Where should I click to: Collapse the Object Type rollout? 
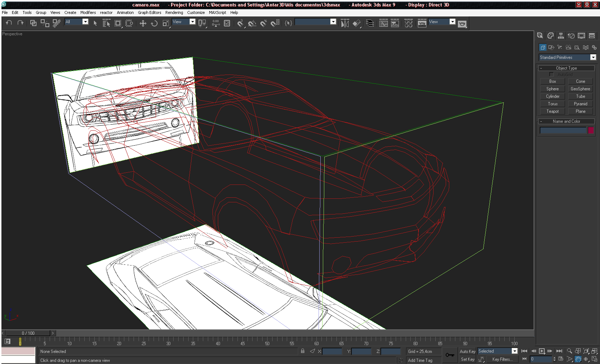tap(566, 68)
